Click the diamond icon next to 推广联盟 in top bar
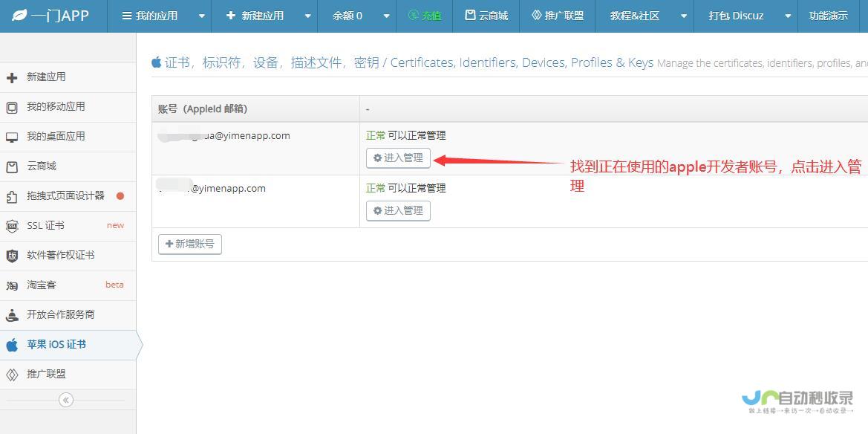The height and width of the screenshot is (434, 868). click(536, 16)
